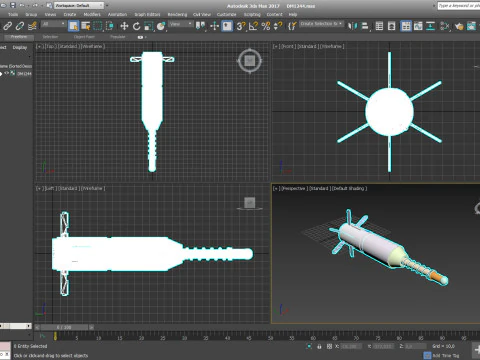
Task: Select the Unlink Selection tool
Action: pos(20,26)
